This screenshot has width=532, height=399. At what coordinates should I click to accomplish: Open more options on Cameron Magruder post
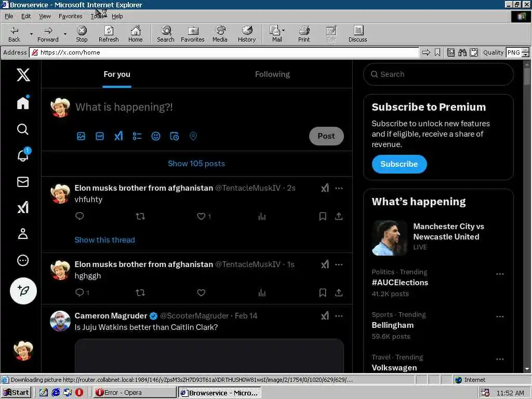(x=339, y=316)
